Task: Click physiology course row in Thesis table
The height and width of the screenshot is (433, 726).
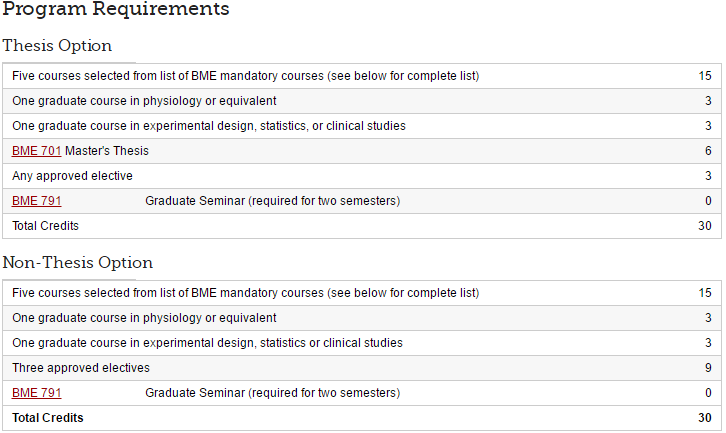Action: click(144, 101)
